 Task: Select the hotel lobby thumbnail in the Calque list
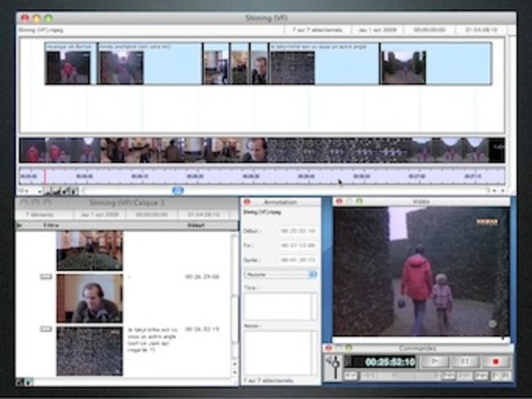pos(90,250)
